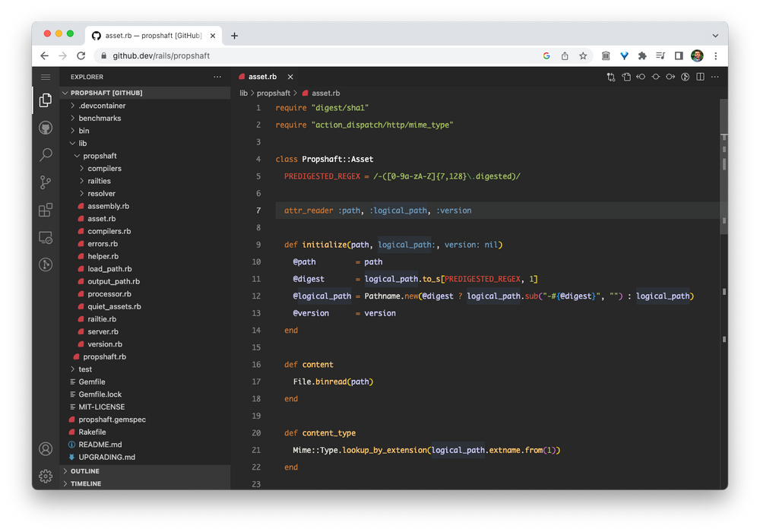Open the Remote Explorer view
This screenshot has width=760, height=532.
[x=46, y=238]
